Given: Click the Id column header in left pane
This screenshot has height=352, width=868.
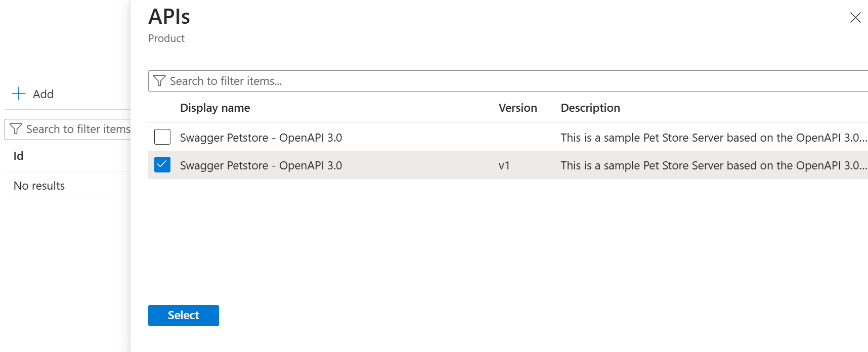Looking at the screenshot, I should pyautogui.click(x=18, y=156).
